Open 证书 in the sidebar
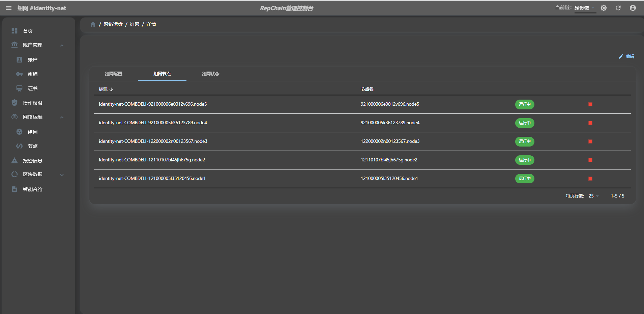The image size is (644, 314). tap(32, 88)
